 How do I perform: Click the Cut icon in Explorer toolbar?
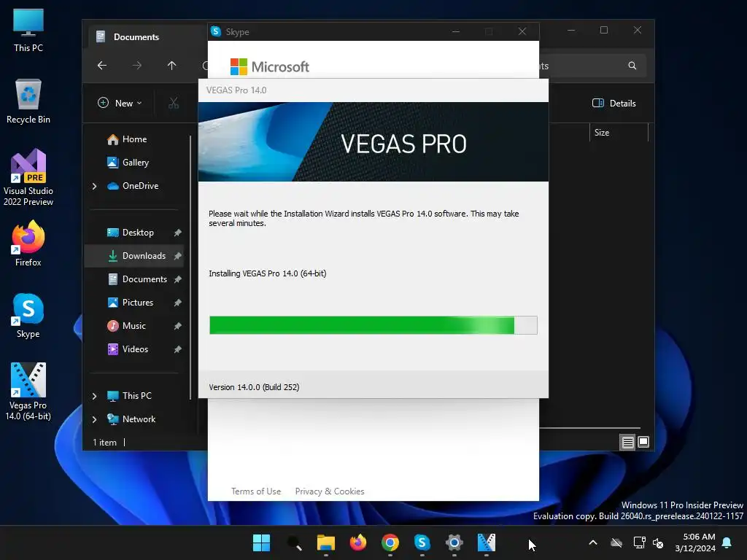point(174,103)
